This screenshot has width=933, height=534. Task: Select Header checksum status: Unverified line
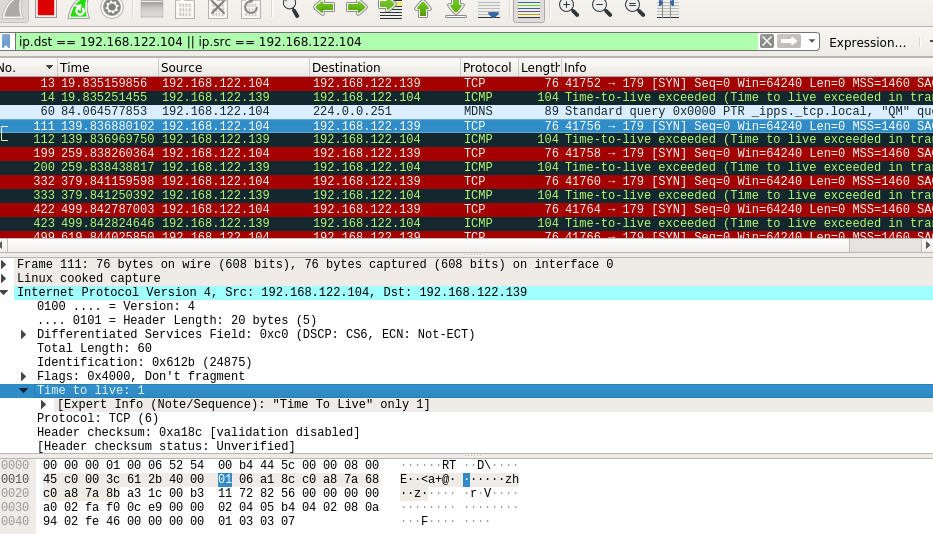(165, 446)
